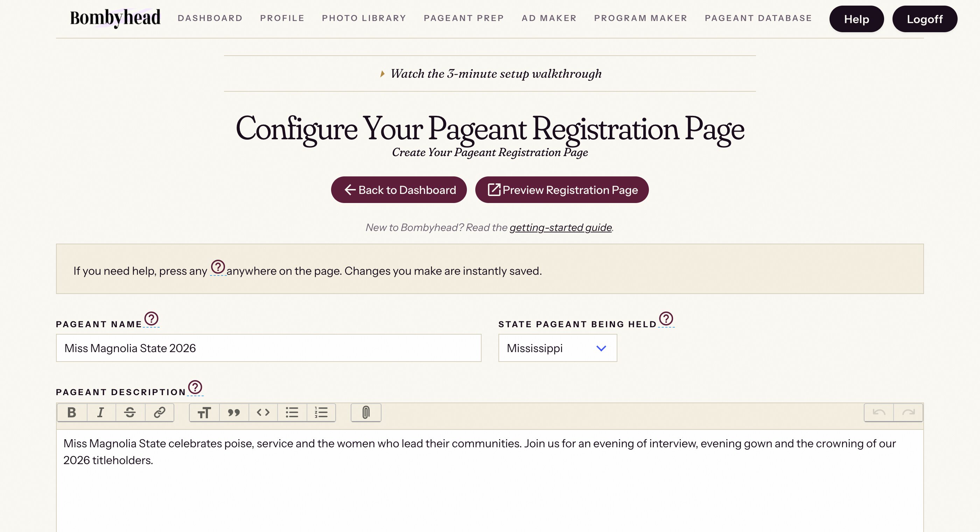The image size is (980, 532).
Task: Go to Dashboard in the top nav
Action: 210,18
